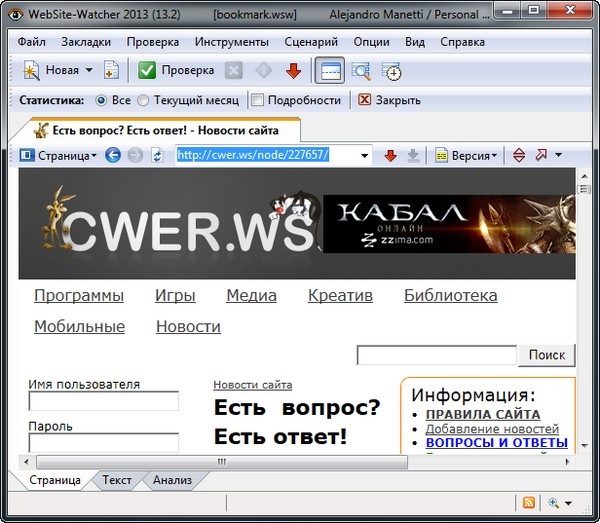Open the 'Инструменты' menu

tap(231, 42)
